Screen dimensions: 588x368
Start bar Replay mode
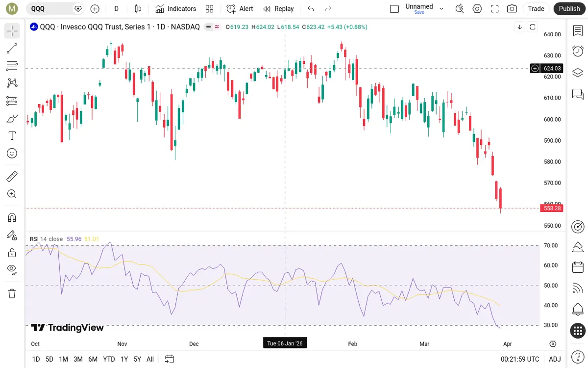point(278,8)
